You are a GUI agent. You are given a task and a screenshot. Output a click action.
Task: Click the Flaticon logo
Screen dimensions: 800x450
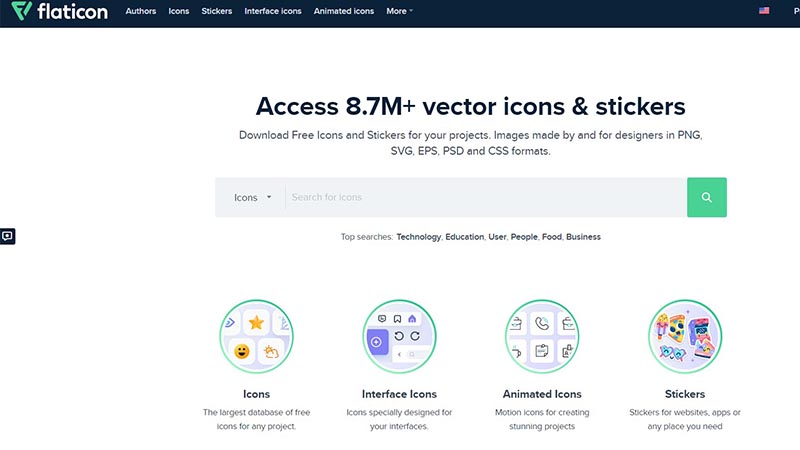point(60,11)
